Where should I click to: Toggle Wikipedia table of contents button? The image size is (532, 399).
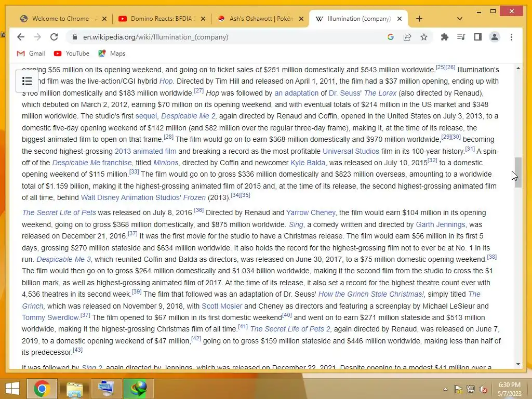[x=27, y=81]
